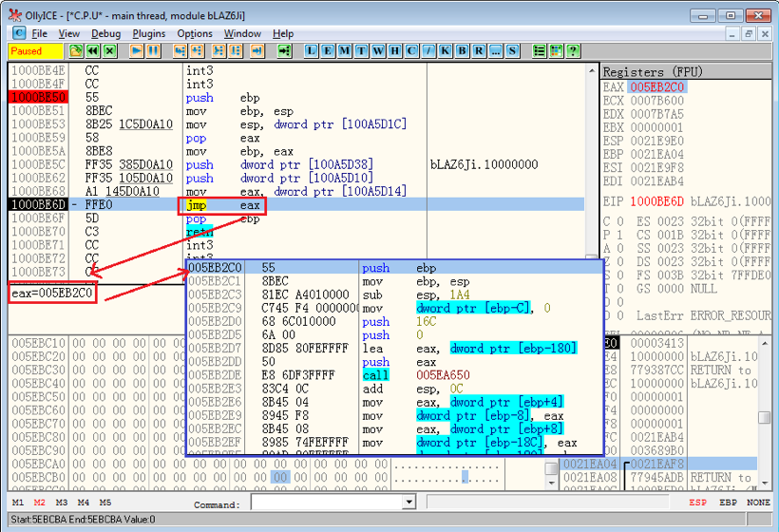Open Breakpoints window with B button
Image resolution: width=779 pixels, height=532 pixels.
coord(462,51)
